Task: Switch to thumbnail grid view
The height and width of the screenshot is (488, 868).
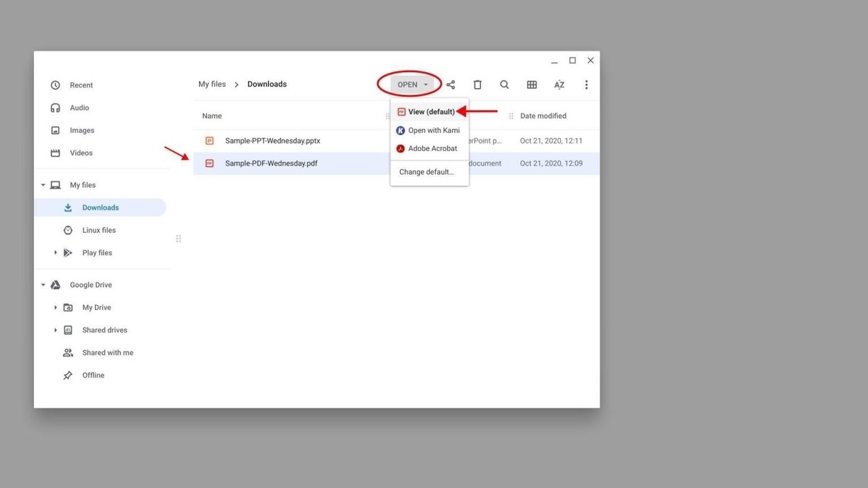Action: [532, 85]
